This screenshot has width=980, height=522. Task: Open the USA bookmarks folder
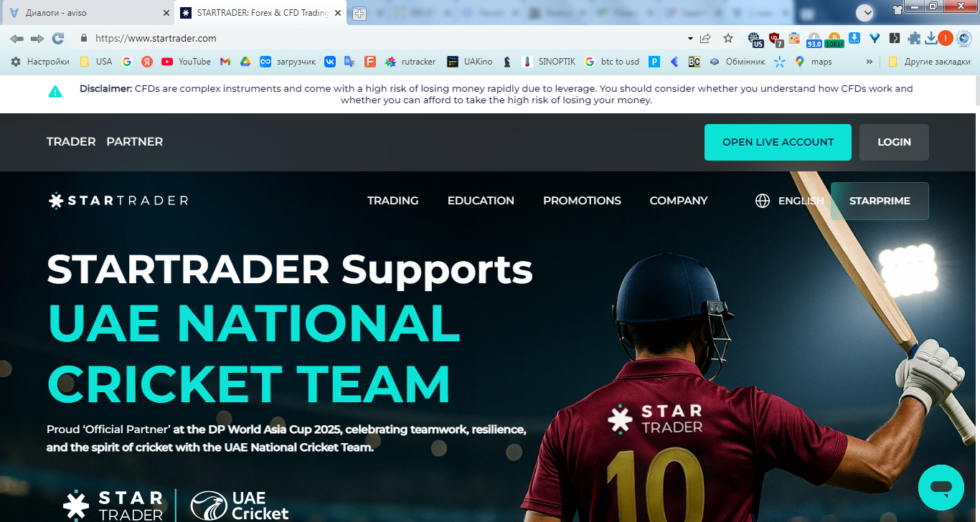[x=96, y=62]
